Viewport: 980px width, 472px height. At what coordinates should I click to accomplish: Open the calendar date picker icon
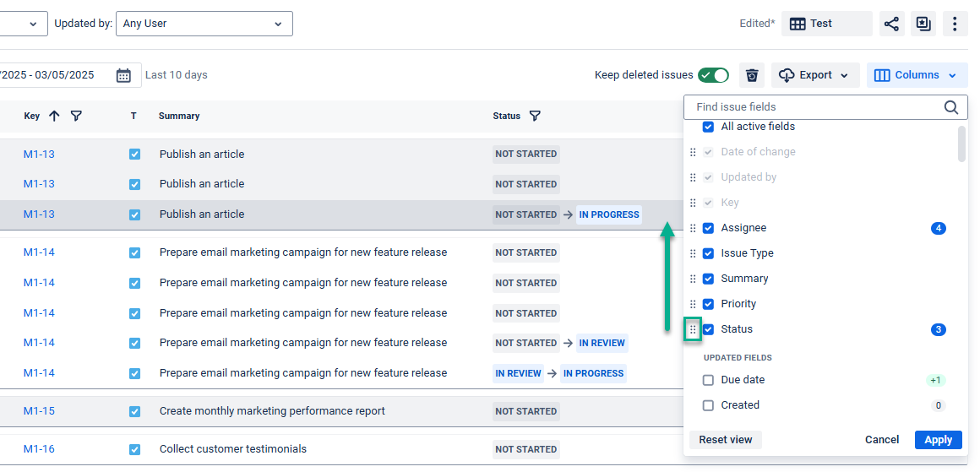pos(123,75)
